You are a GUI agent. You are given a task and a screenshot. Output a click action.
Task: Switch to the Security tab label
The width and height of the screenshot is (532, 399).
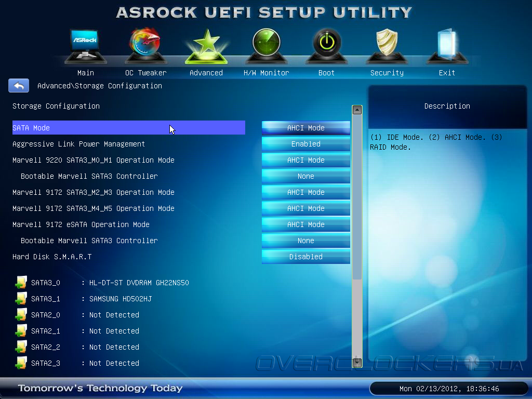[x=387, y=73]
